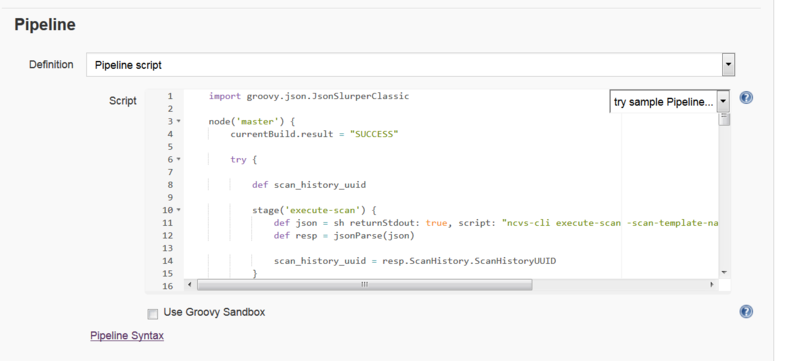800x361 pixels.
Task: Click the node('master') text
Action: click(246, 121)
